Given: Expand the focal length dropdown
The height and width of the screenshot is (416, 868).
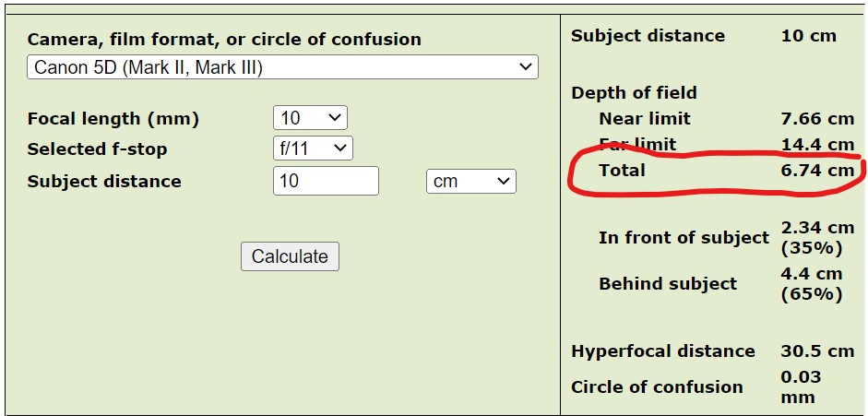Looking at the screenshot, I should point(310,118).
